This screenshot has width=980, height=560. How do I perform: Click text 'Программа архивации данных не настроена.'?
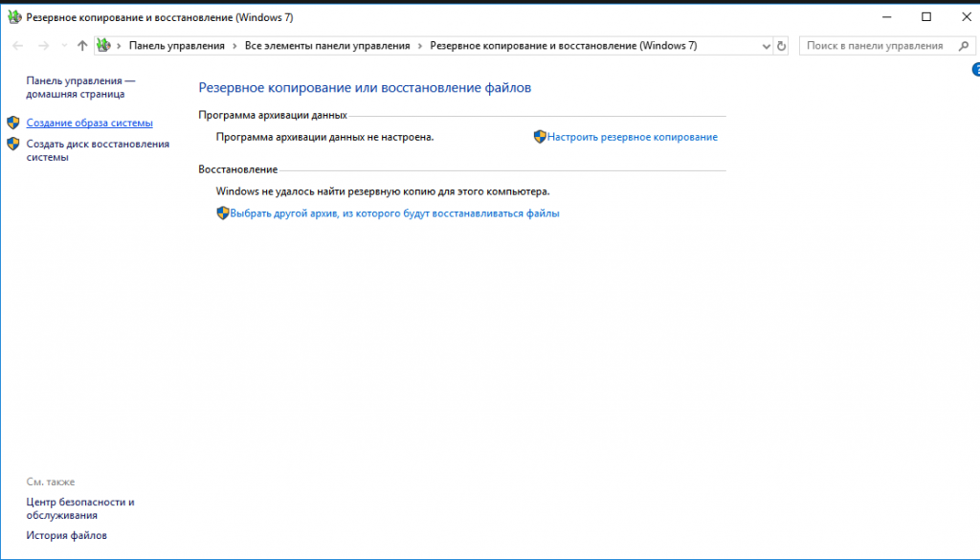[324, 137]
